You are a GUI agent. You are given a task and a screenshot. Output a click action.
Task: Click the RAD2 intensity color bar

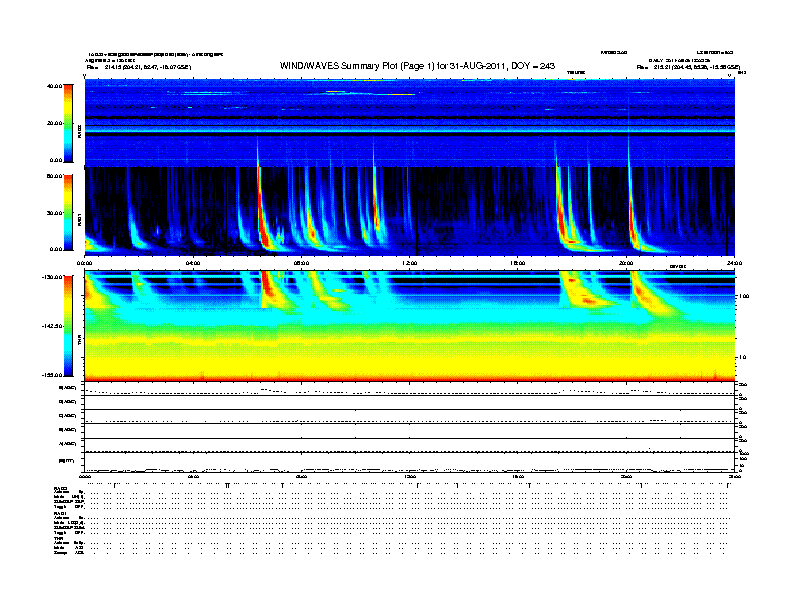click(x=68, y=123)
